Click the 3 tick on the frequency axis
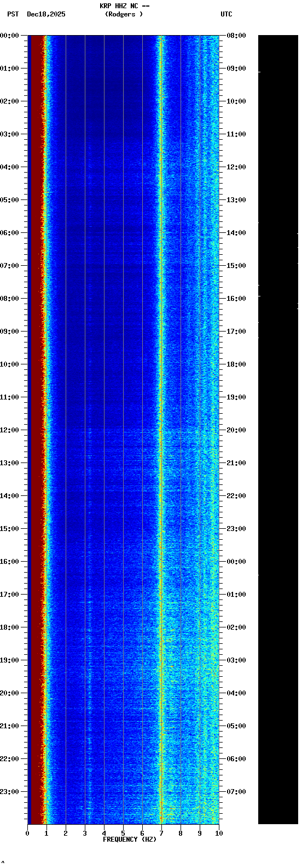Image resolution: width=302 pixels, height=868 pixels. pyautogui.click(x=85, y=833)
